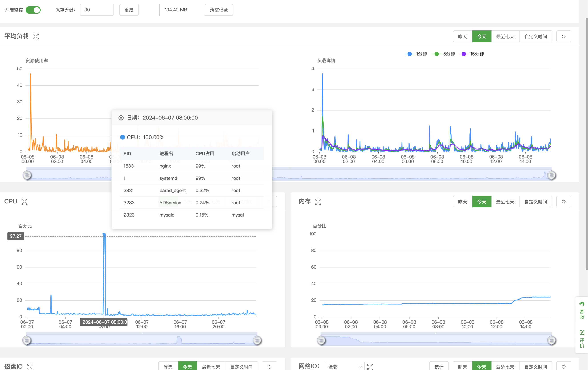Open the 评价 feedback icon
588x370 pixels.
pos(582,339)
